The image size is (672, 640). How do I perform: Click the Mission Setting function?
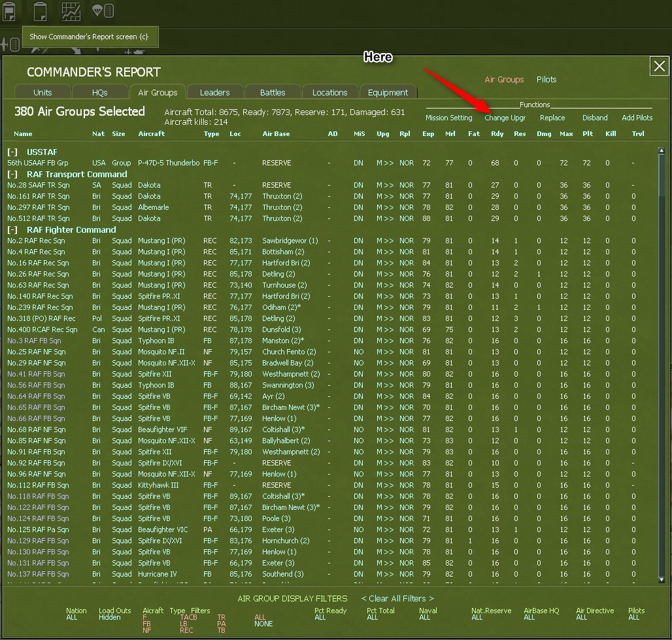tap(448, 118)
